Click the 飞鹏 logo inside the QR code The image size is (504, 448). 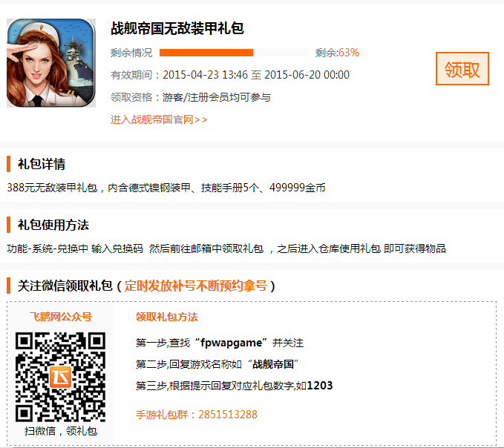coord(60,377)
